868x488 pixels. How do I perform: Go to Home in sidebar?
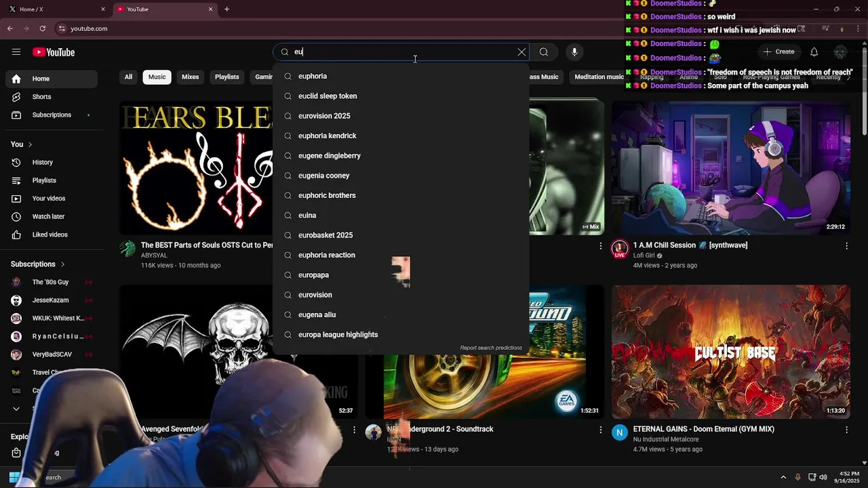coord(52,79)
